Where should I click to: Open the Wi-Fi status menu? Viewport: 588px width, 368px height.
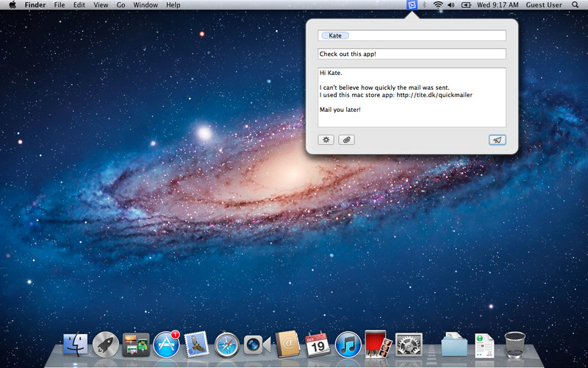pyautogui.click(x=438, y=5)
